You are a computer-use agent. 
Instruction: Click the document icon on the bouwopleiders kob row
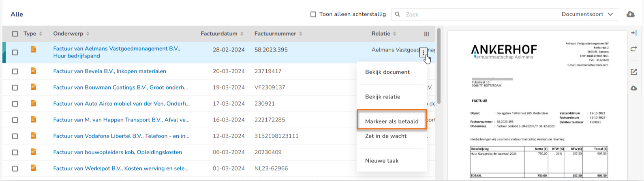click(34, 152)
